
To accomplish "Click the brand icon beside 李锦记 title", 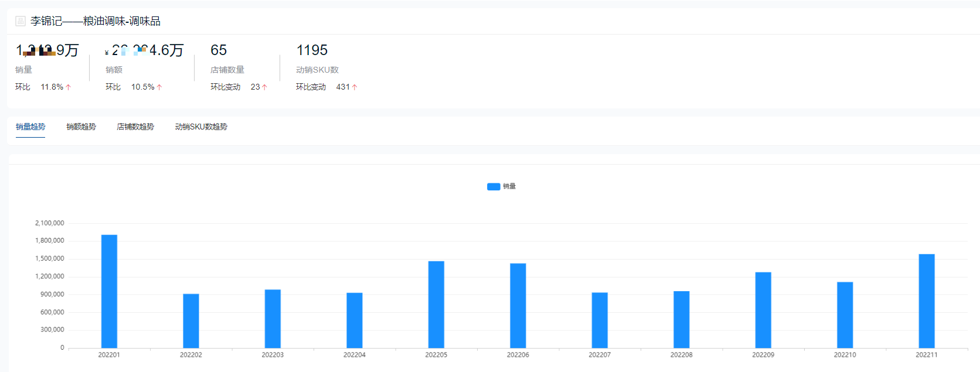I will 21,21.
